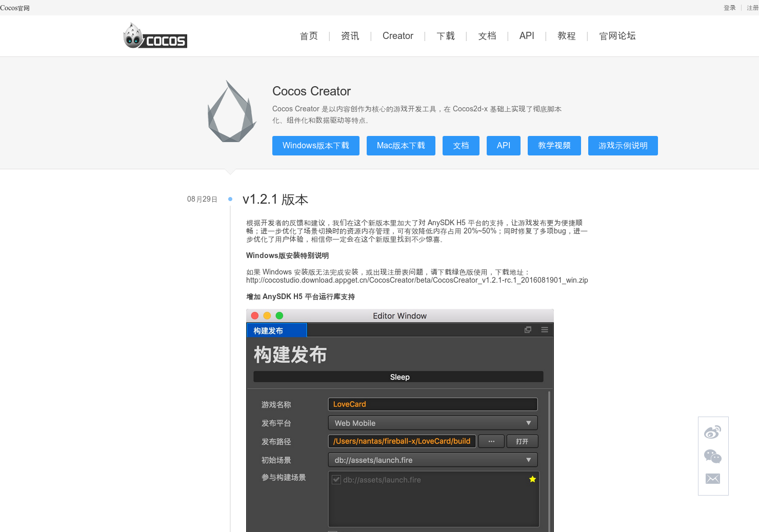
Task: Click the CocosCreator_v1.2.1 win.zip download URL
Action: (417, 280)
